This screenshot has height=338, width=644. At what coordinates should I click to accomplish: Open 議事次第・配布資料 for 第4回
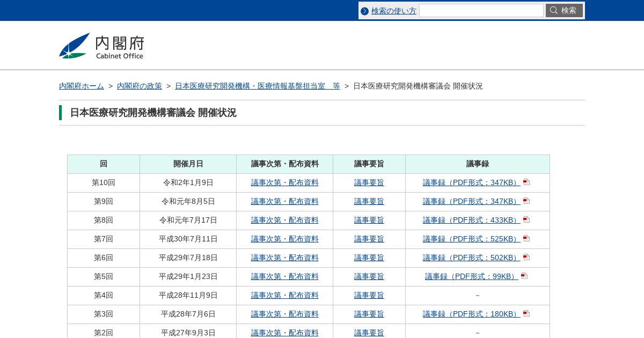285,295
